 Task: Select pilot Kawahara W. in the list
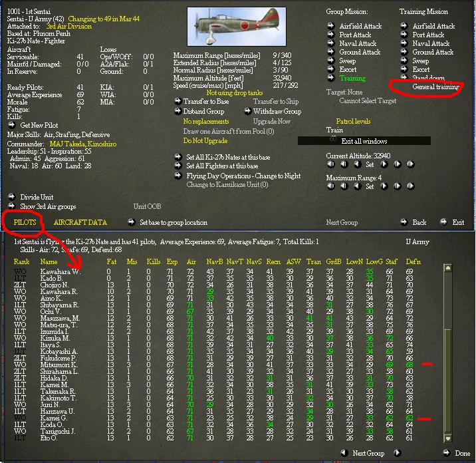coord(60,271)
